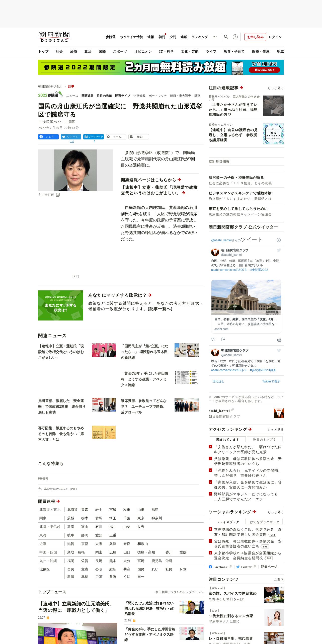Share article via Facebook share button

[48, 137]
